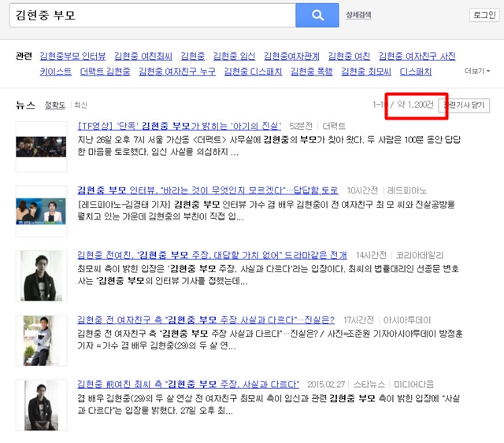This screenshot has width=504, height=443.
Task: Open related search 키이스트
Action: click(56, 72)
